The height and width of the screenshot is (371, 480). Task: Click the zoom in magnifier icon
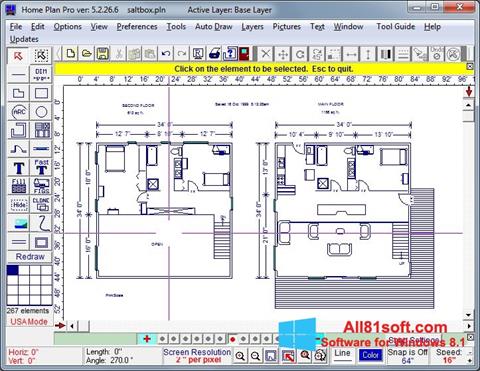coord(240,356)
